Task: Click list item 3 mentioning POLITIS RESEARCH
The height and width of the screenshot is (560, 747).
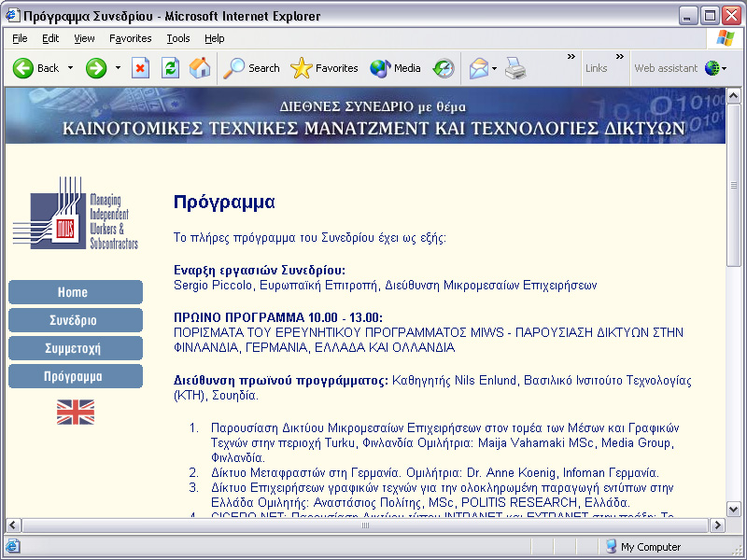Action: click(x=443, y=496)
